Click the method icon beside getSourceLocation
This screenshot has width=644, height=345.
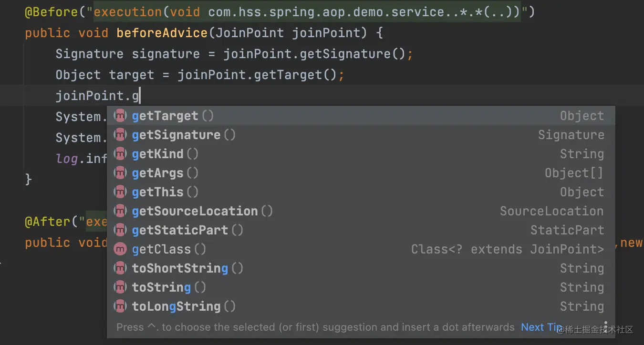[120, 211]
